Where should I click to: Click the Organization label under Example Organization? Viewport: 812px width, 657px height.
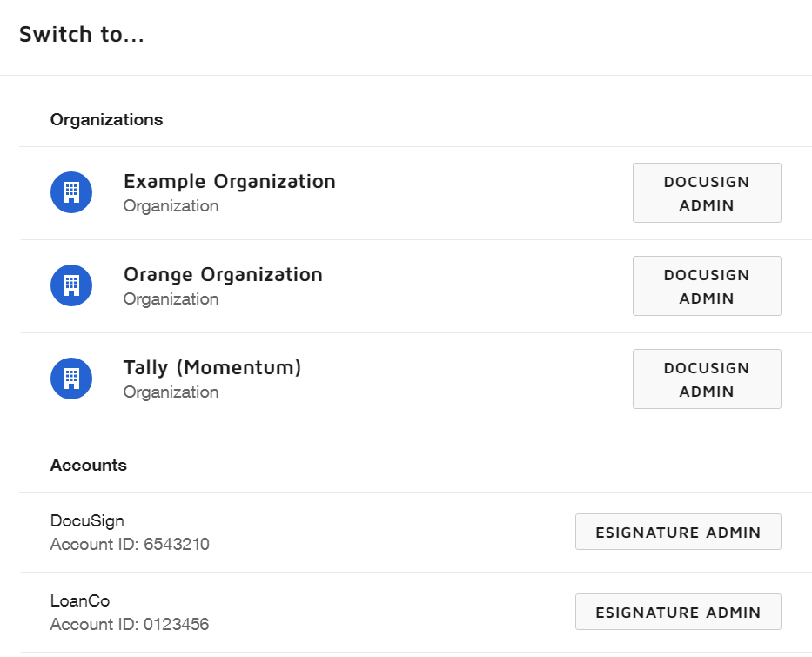coord(171,205)
